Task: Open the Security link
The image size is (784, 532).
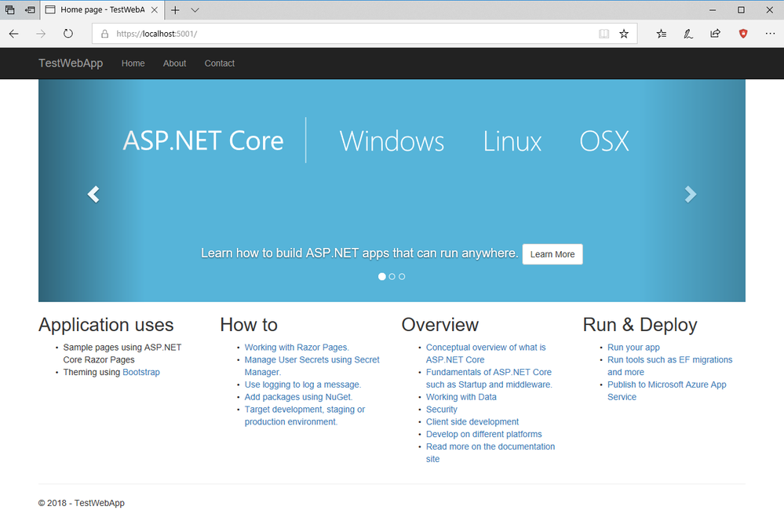Action: [442, 410]
